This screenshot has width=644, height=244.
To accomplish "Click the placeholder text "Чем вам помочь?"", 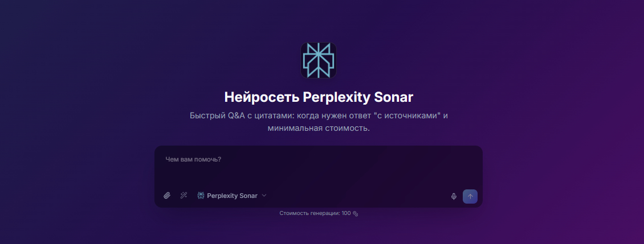I will coord(193,159).
